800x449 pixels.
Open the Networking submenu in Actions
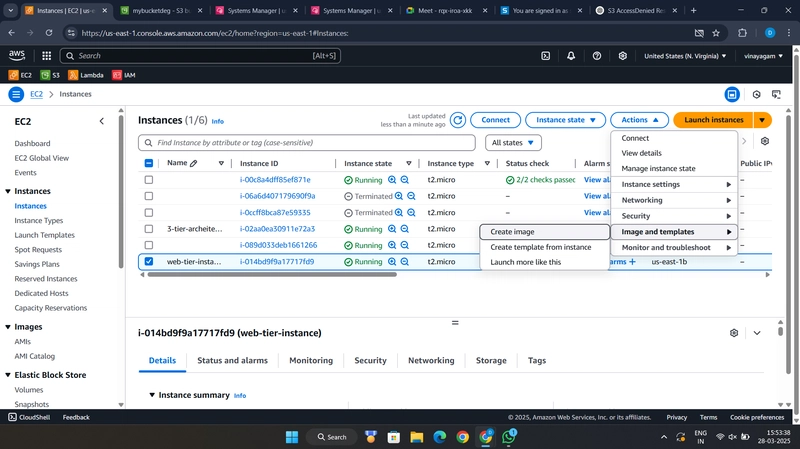(674, 200)
